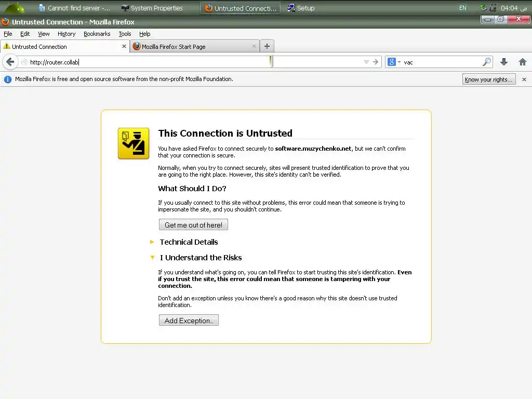
Task: Open the Bookmarks menu
Action: point(97,34)
